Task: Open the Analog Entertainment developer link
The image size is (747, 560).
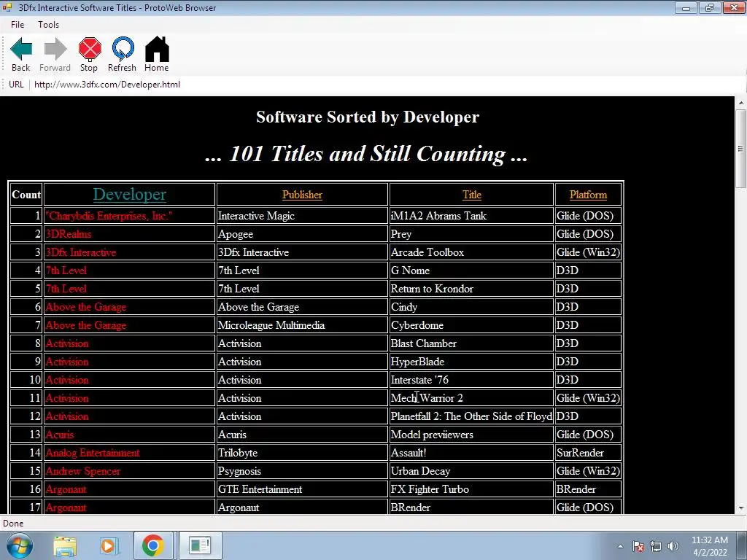Action: point(93,453)
